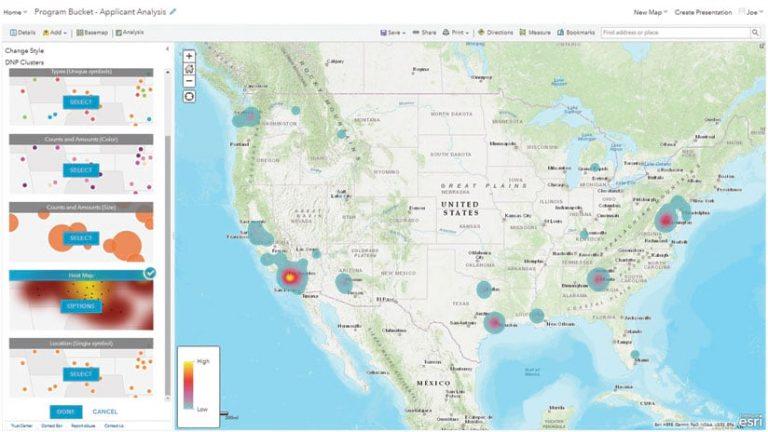Click the Heat Map selected checkmark
The width and height of the screenshot is (768, 432).
click(150, 273)
